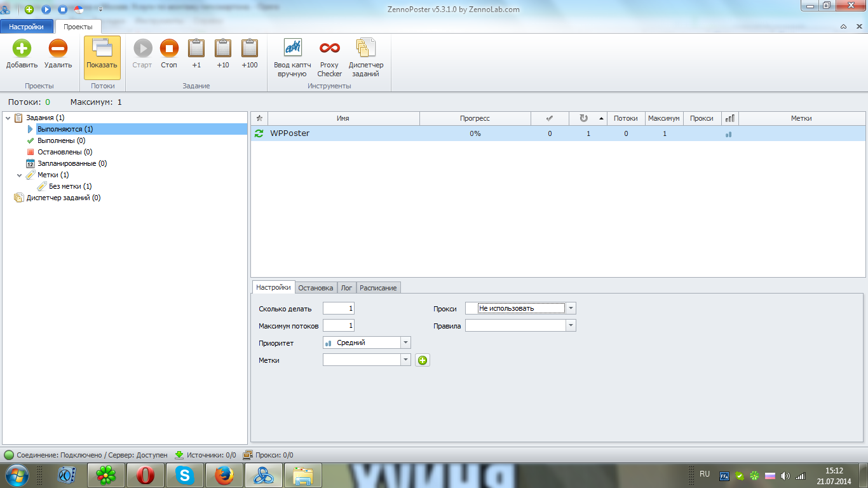Click the grey Старт play icon
Viewport: 868px width, 488px height.
point(142,48)
